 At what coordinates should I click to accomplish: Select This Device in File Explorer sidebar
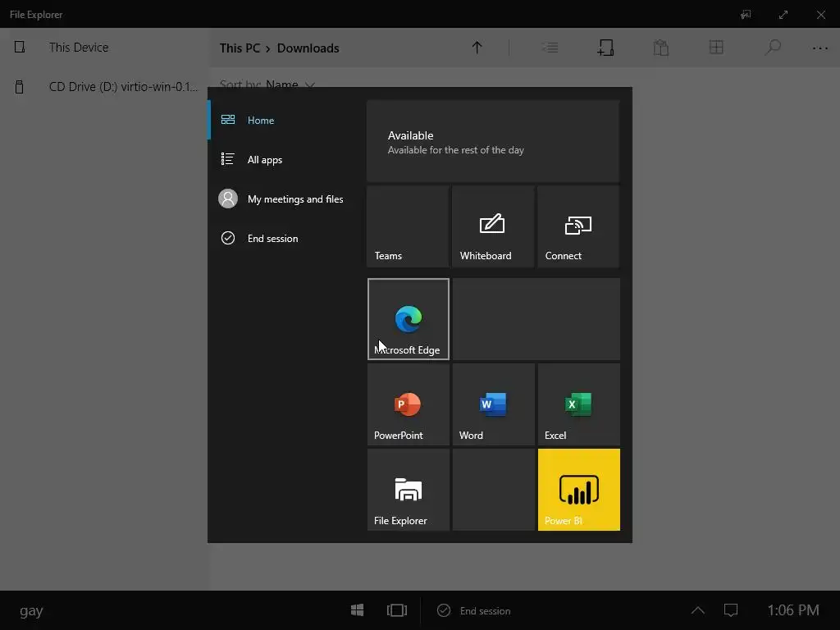pos(104,47)
